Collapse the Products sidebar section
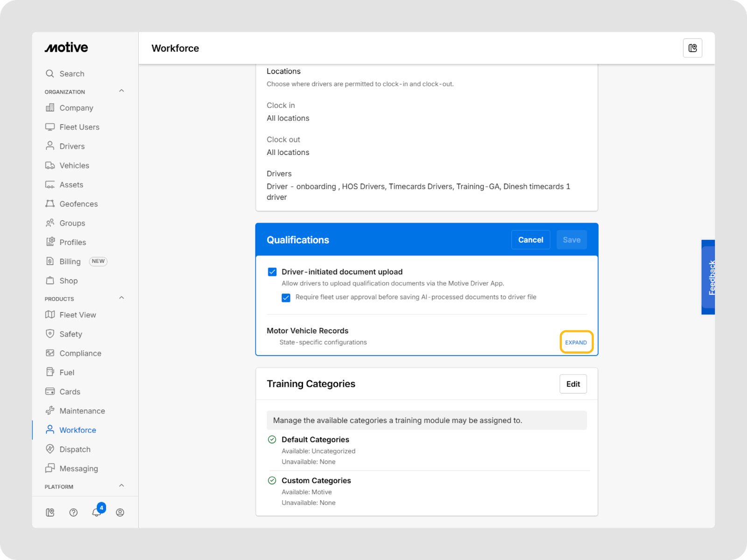The height and width of the screenshot is (560, 747). [x=121, y=298]
